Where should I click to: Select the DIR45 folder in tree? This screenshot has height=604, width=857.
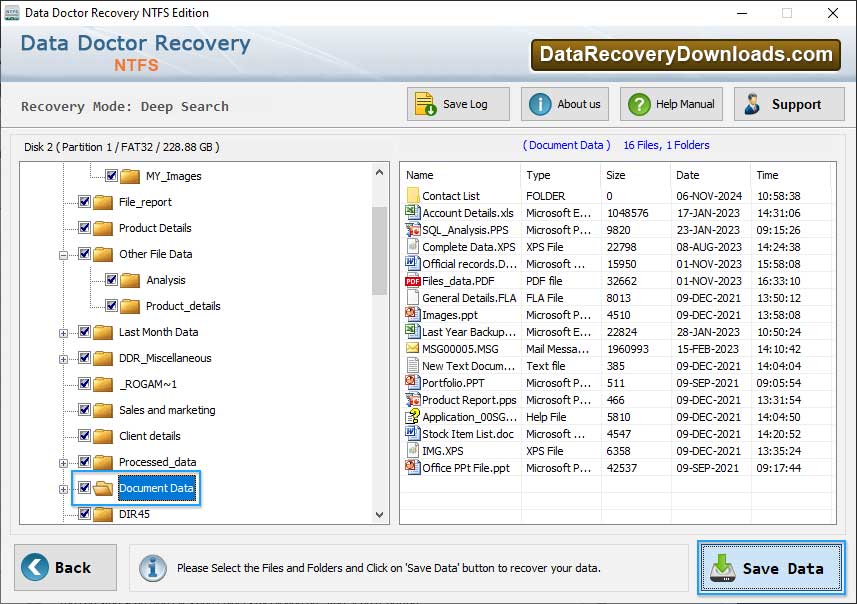pyautogui.click(x=134, y=514)
